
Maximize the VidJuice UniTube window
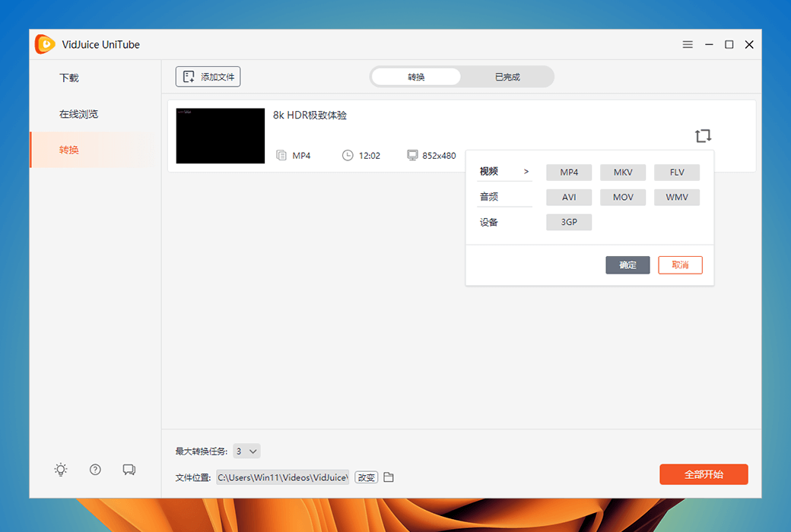point(729,44)
